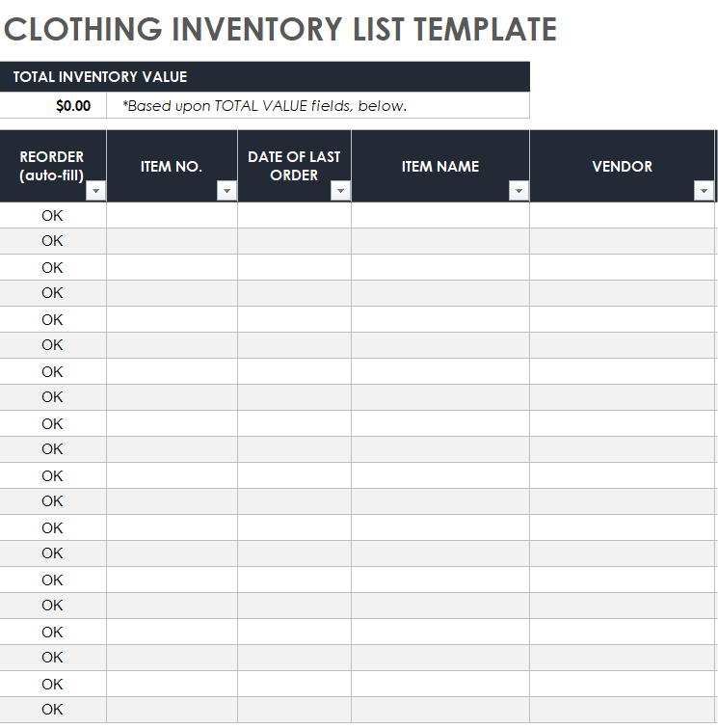Click the Based upon TOTAL VALUE fields note
The height and width of the screenshot is (728, 718).
[x=264, y=106]
